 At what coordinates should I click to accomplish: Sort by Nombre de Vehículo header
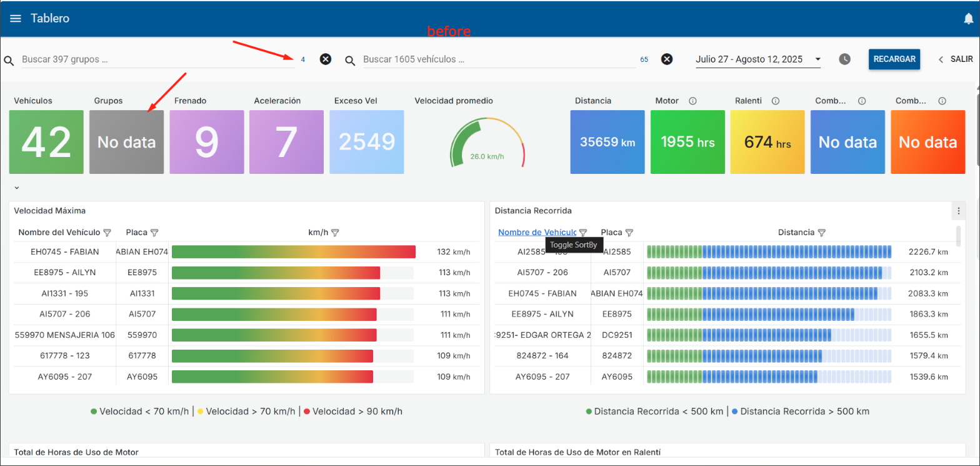(x=537, y=232)
